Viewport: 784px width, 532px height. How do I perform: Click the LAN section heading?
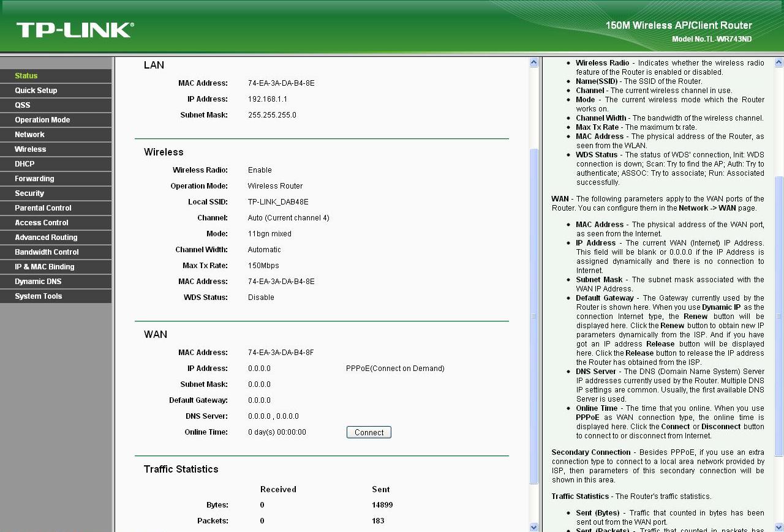pyautogui.click(x=154, y=66)
